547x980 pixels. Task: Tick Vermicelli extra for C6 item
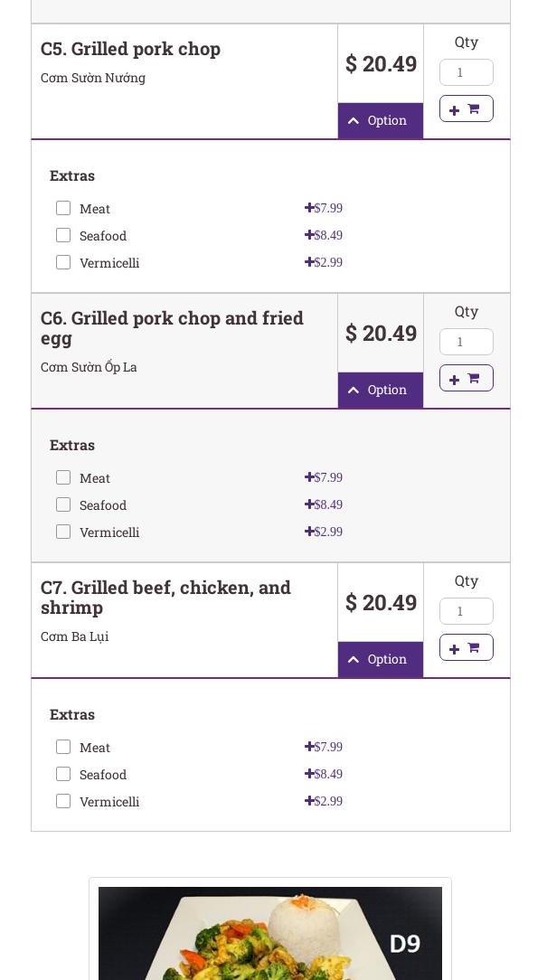pos(63,532)
